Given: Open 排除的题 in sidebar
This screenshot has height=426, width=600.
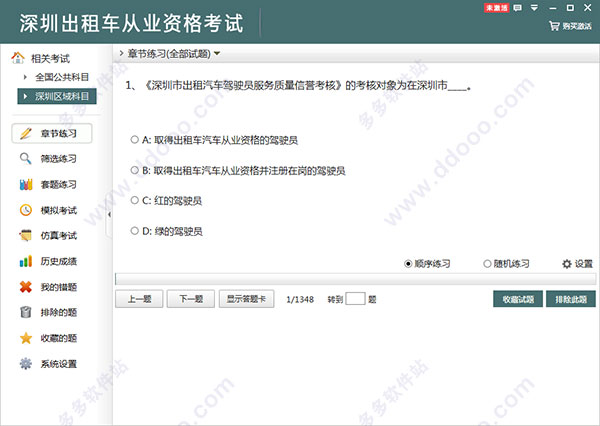Looking at the screenshot, I should (59, 313).
